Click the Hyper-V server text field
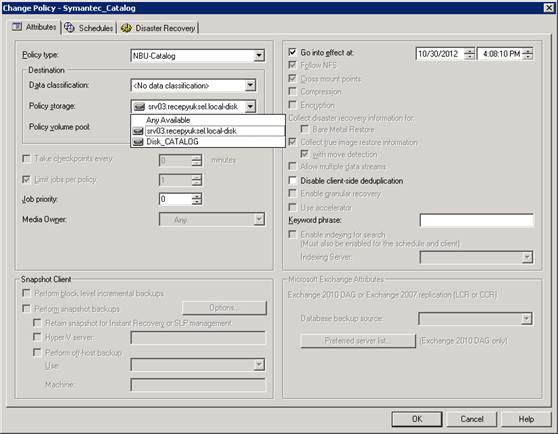Screen dimensions: 558x434 click(x=198, y=338)
